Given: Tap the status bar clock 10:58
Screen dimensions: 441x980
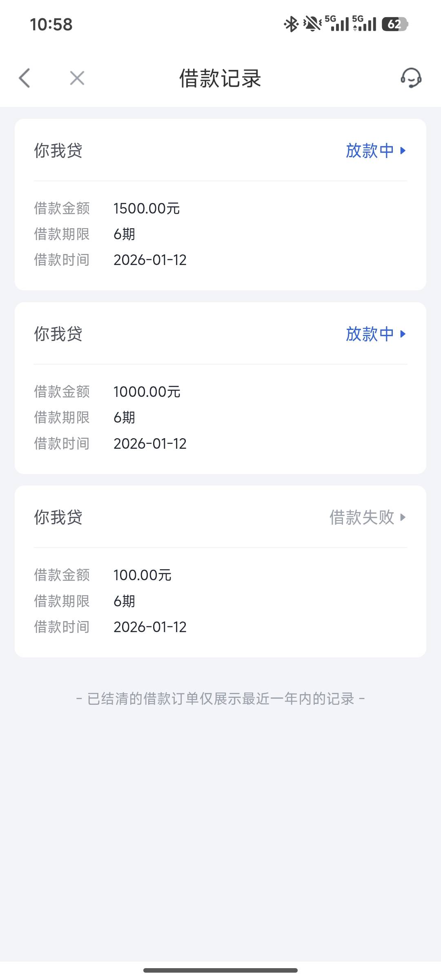Looking at the screenshot, I should (x=51, y=24).
